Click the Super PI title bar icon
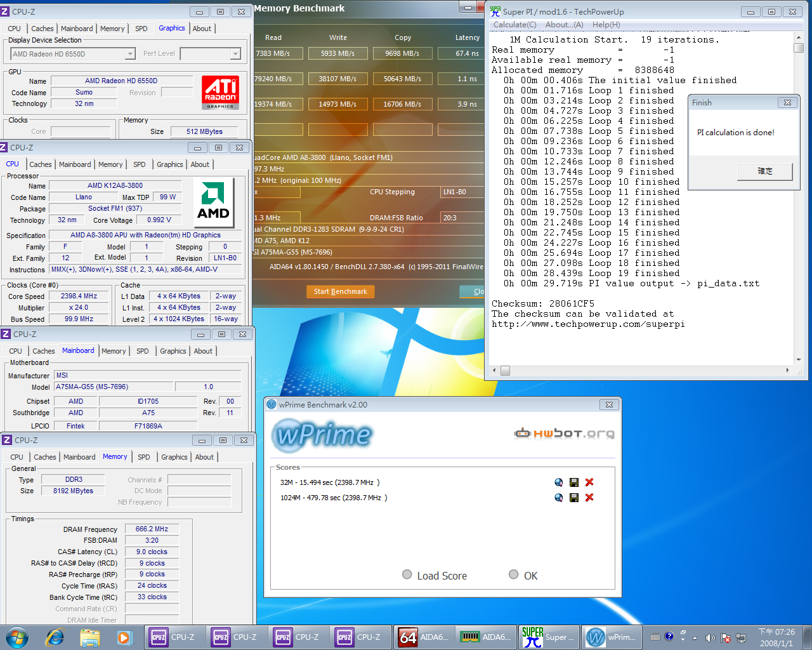The height and width of the screenshot is (650, 812). click(495, 11)
